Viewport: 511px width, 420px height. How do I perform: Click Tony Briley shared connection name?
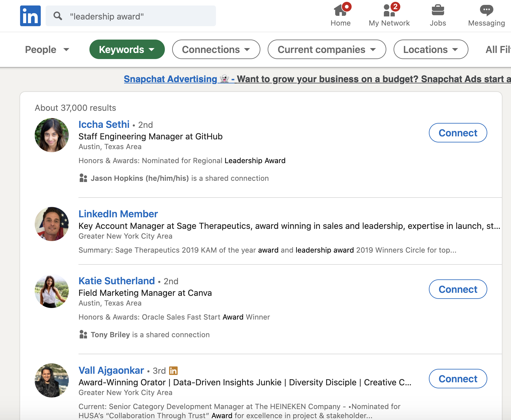coord(110,335)
